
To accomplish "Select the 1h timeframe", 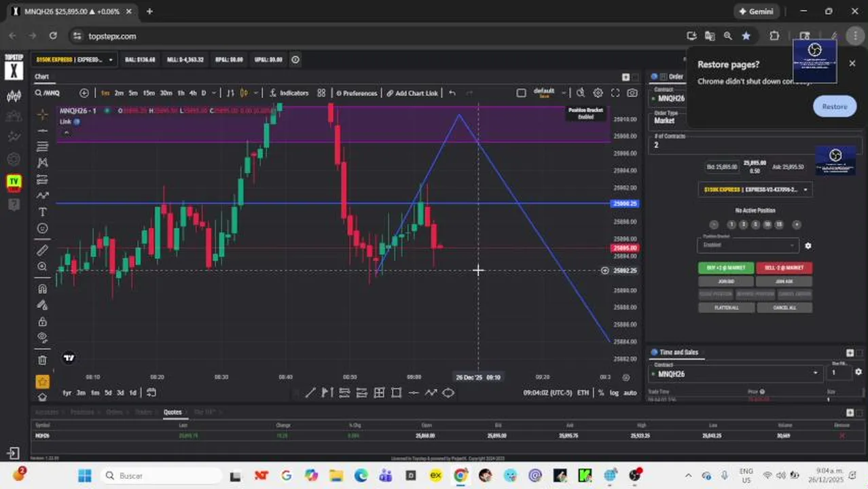I will 181,93.
